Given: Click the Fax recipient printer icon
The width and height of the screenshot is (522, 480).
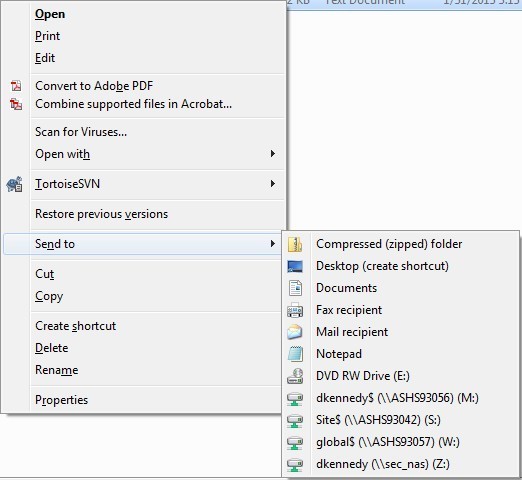Looking at the screenshot, I should coord(295,310).
